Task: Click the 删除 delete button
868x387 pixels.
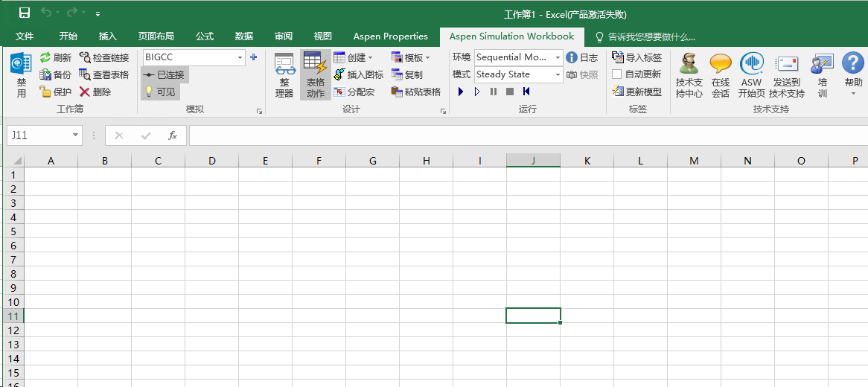Action: [x=95, y=92]
